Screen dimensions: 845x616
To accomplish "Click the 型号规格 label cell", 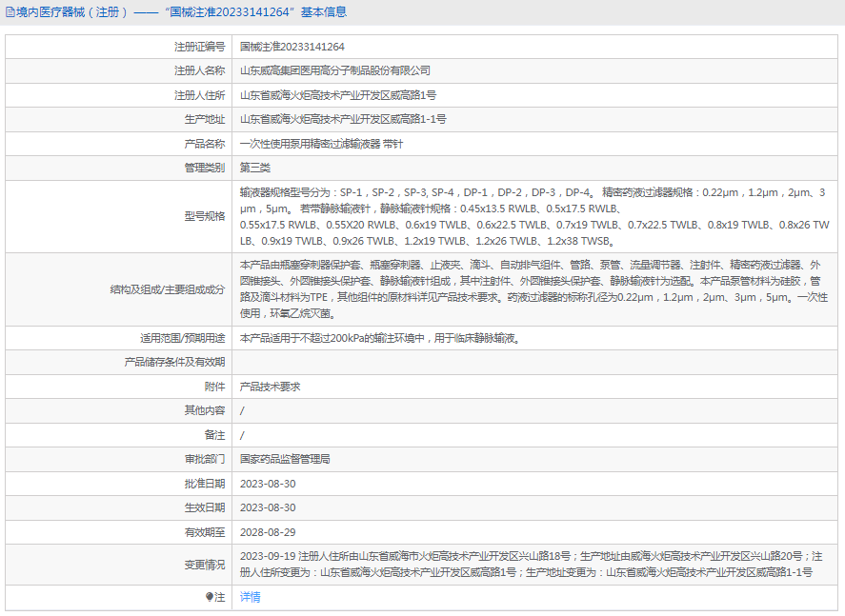I will click(x=119, y=216).
